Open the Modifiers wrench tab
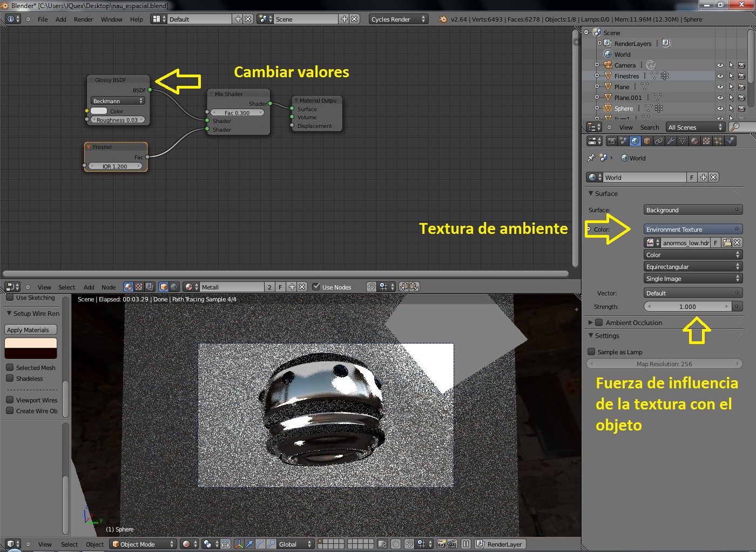 point(671,141)
